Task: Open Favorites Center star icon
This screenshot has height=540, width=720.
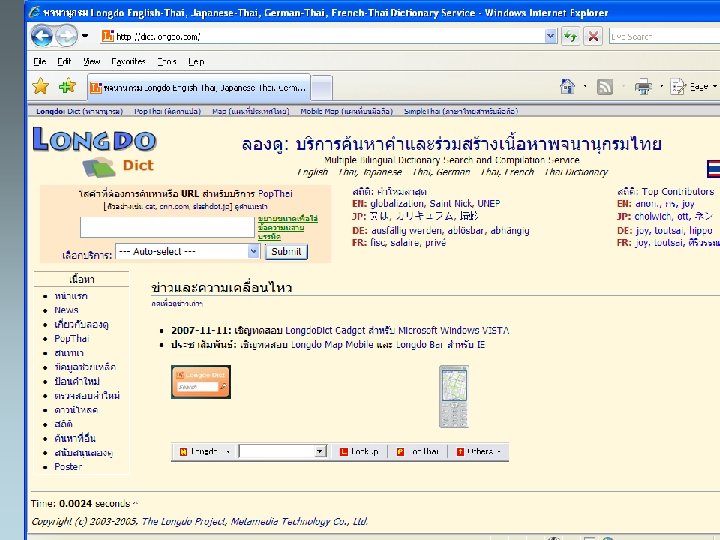Action: [x=40, y=86]
